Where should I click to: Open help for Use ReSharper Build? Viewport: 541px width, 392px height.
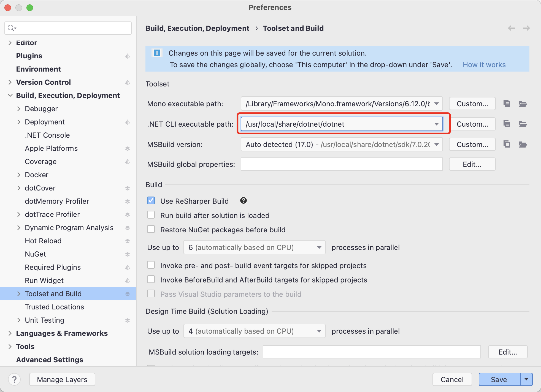tap(244, 200)
